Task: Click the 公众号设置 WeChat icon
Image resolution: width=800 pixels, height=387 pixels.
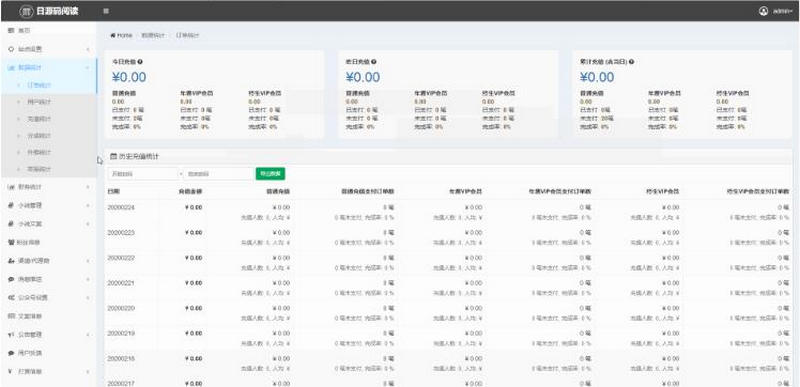Action: coord(11,297)
